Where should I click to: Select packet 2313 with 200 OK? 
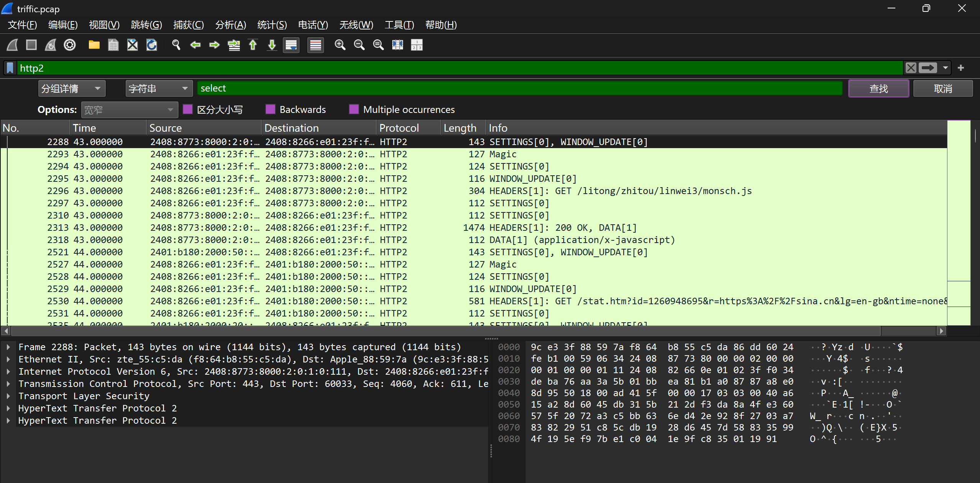click(x=474, y=228)
